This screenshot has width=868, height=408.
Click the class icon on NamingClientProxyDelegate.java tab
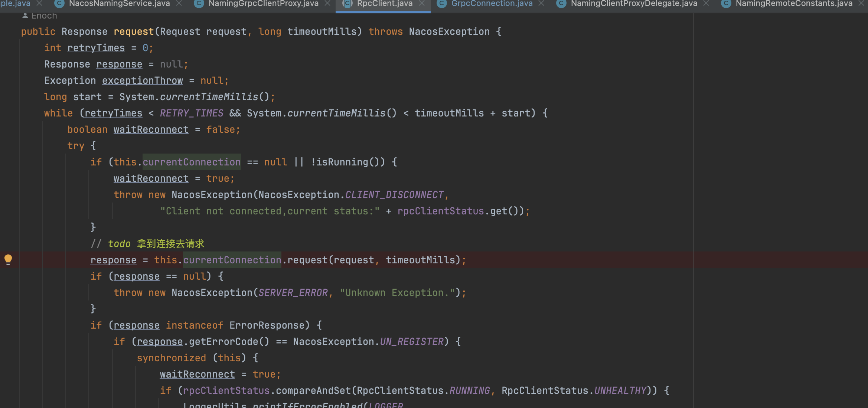[x=561, y=4]
